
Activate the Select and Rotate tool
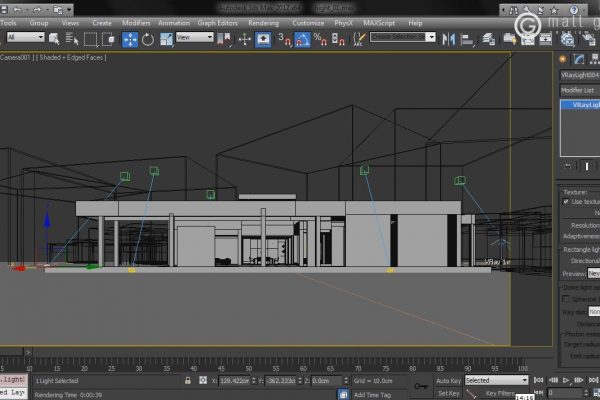(148, 39)
